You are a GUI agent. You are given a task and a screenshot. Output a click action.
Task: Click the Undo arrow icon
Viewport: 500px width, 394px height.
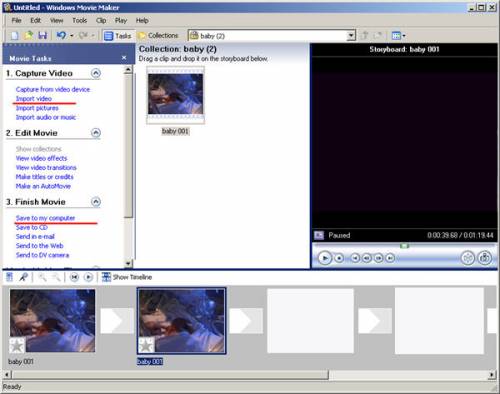click(x=61, y=35)
